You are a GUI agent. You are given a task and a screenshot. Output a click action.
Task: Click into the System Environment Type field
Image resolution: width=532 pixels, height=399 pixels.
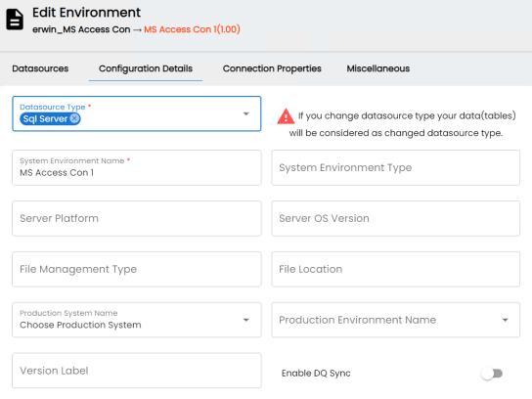tap(396, 167)
